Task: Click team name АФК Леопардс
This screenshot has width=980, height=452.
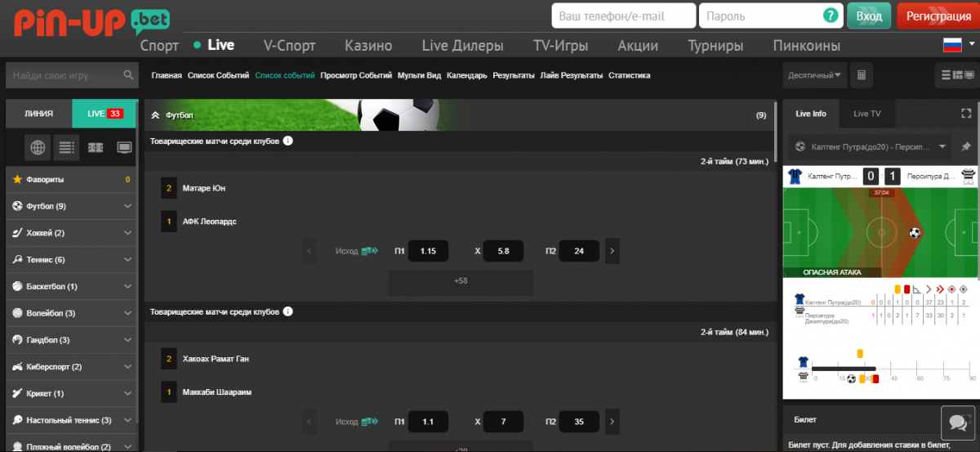Action: [x=209, y=222]
